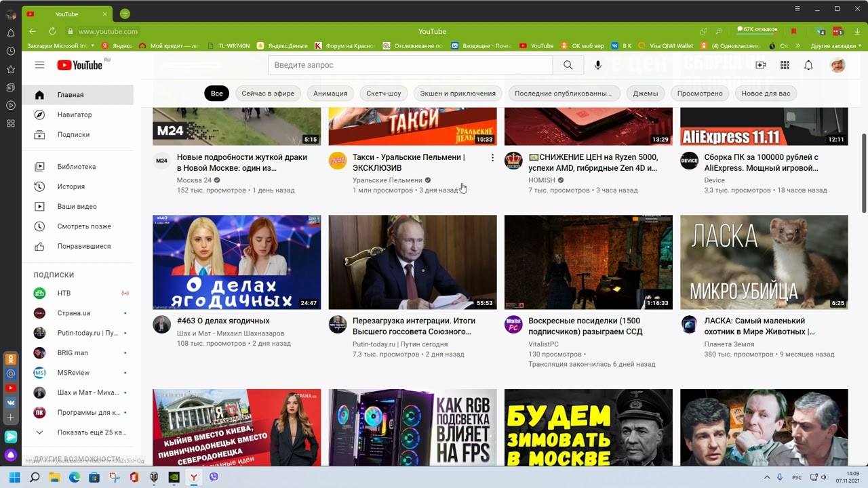
Task: Select the Джемы filter chip
Action: tap(646, 94)
